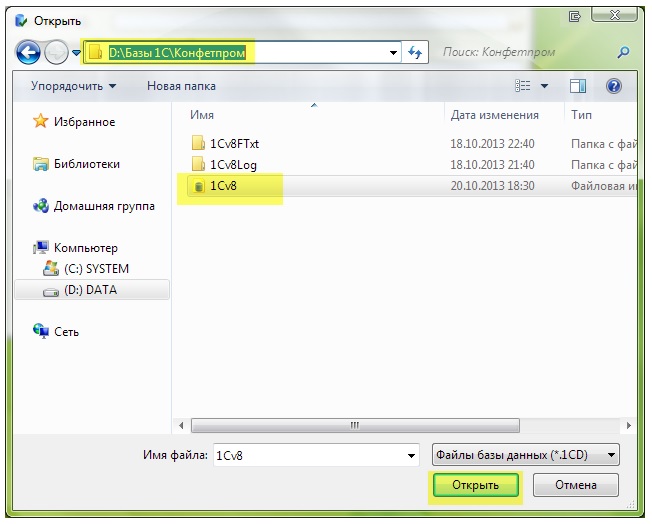The height and width of the screenshot is (524, 652).
Task: Click the Открыть button
Action: pyautogui.click(x=475, y=485)
